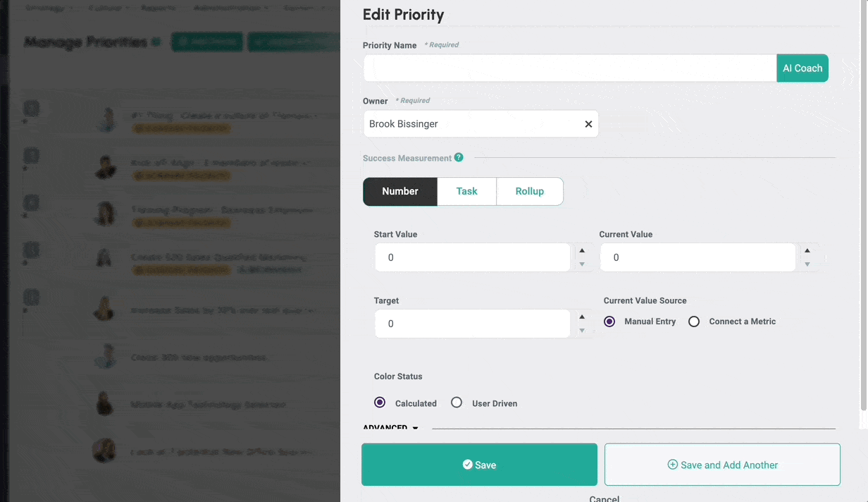This screenshot has width=868, height=502.
Task: Decrease the Start Value with down arrow
Action: (x=582, y=264)
